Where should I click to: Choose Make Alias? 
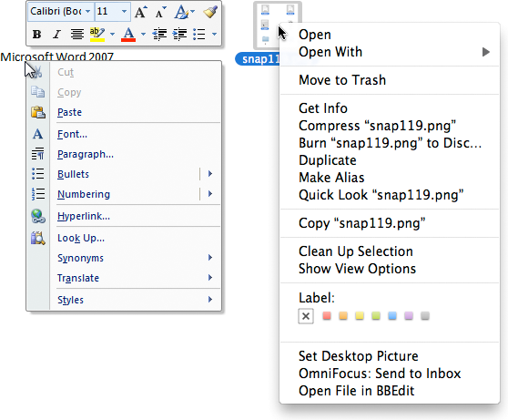coord(331,178)
